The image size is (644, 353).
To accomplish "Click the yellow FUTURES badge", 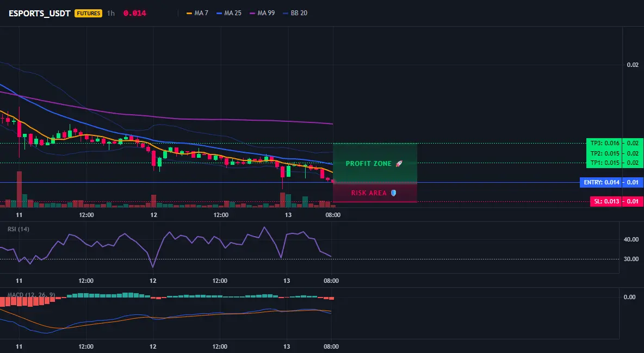I will pos(88,13).
